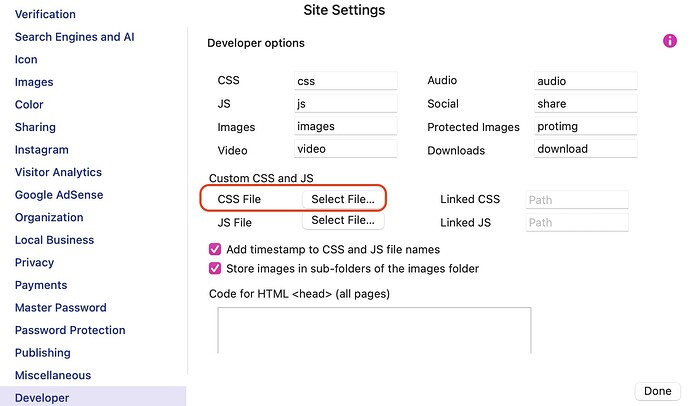The image size is (690, 406).
Task: Open the Verification settings section
Action: [x=45, y=14]
